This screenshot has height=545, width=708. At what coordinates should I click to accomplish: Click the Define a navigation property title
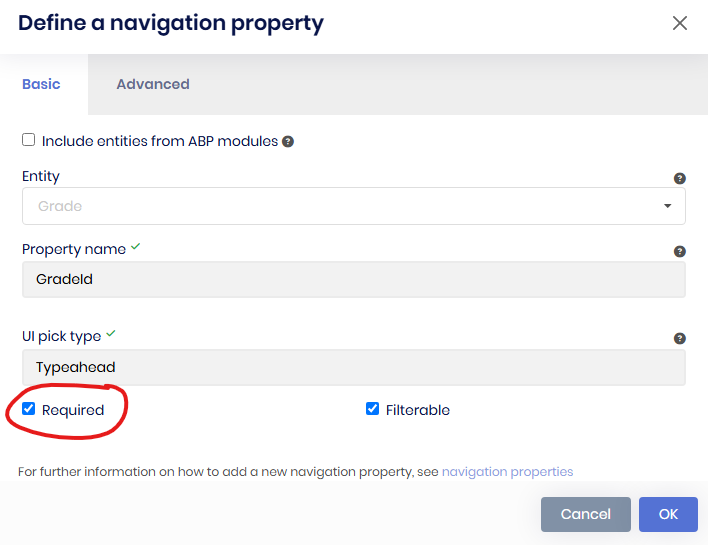[171, 23]
